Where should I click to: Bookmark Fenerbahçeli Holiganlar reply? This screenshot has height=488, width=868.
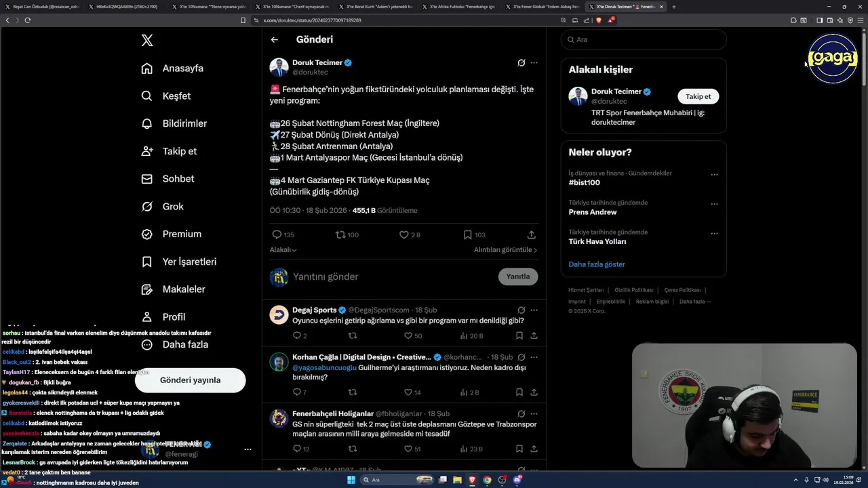(519, 449)
